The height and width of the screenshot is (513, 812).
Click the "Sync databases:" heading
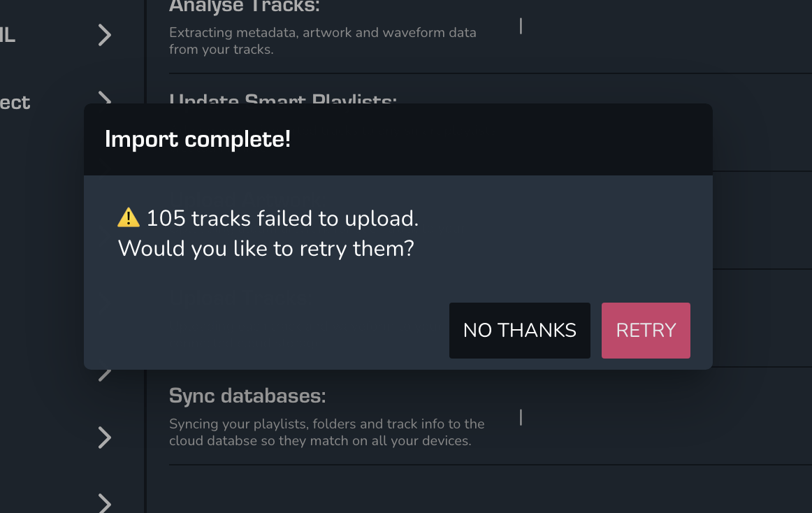coord(247,396)
